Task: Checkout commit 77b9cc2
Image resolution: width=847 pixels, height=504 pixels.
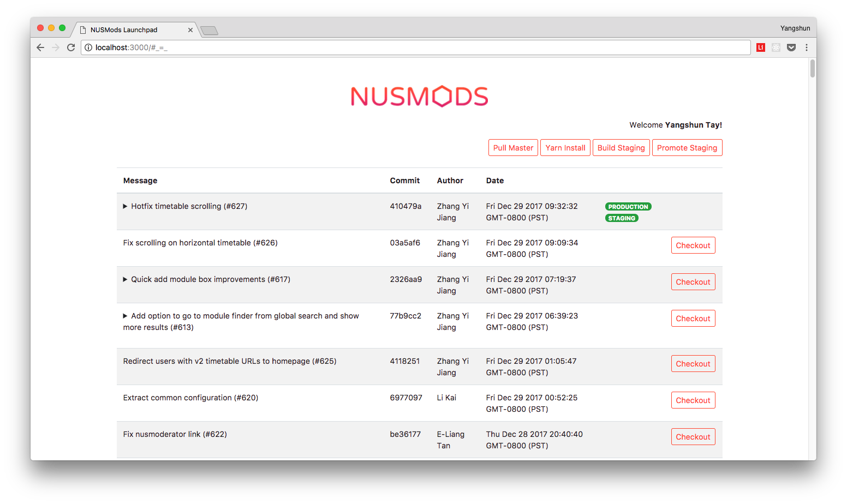Action: tap(693, 319)
